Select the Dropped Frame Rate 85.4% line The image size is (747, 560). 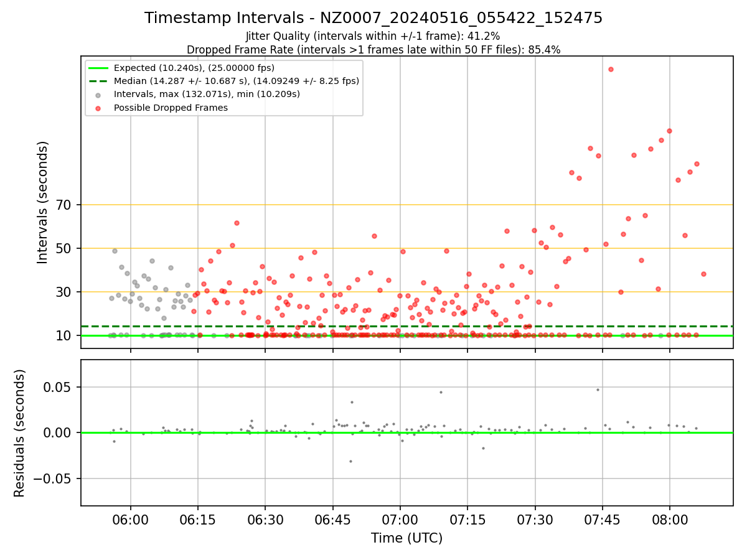pos(373,50)
